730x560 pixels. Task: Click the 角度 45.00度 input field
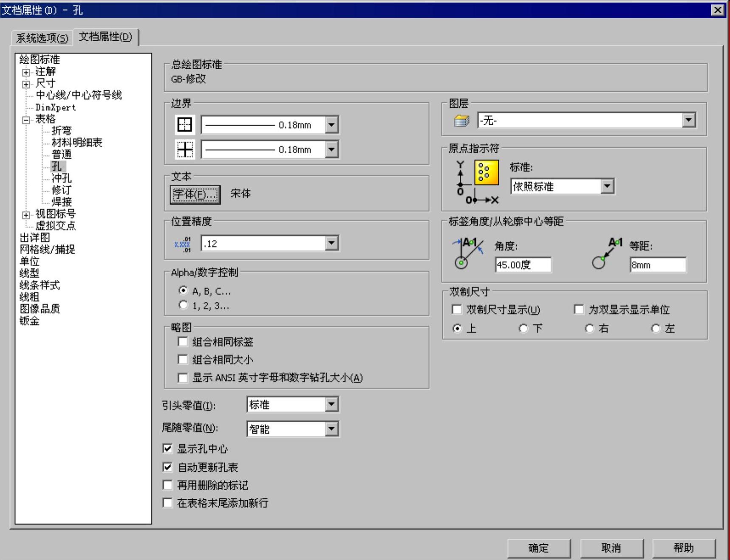point(523,265)
